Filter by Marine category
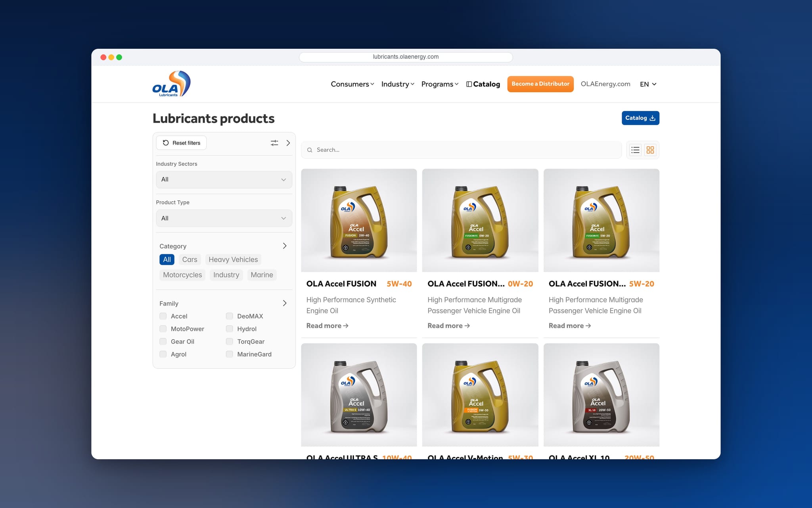 tap(262, 275)
